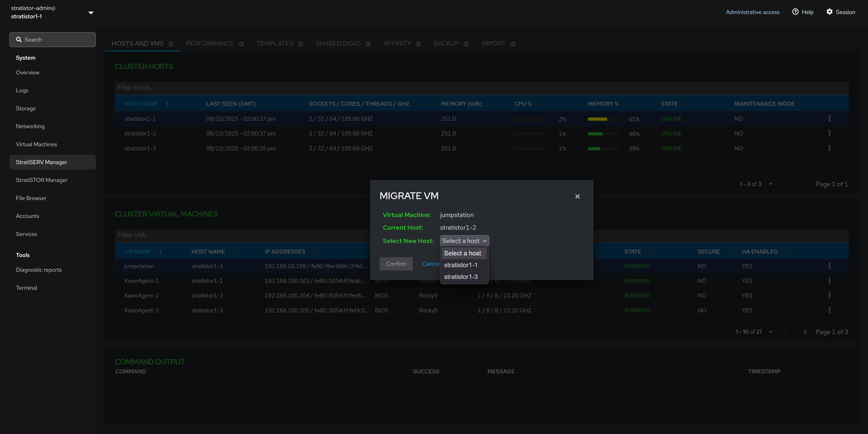Click the Cancel link in dialog
The height and width of the screenshot is (434, 868).
pos(430,264)
